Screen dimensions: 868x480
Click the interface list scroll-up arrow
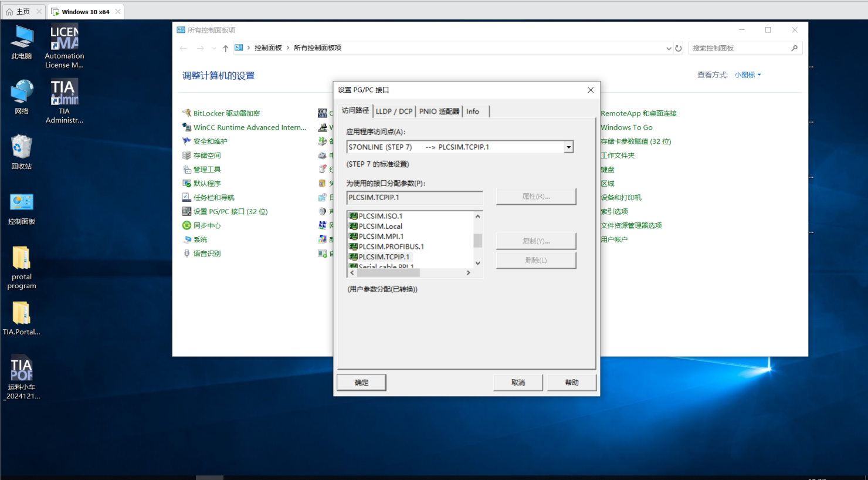point(478,217)
